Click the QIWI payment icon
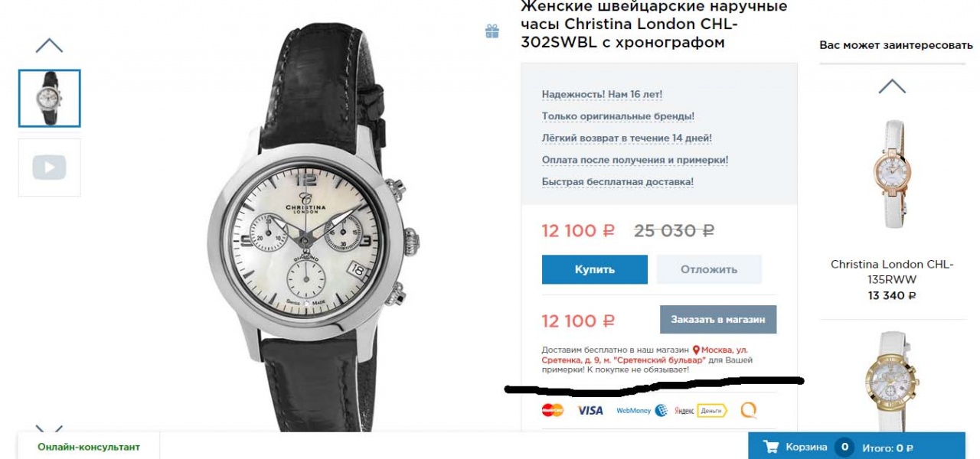Viewport: 980px width, 459px height. 749,411
